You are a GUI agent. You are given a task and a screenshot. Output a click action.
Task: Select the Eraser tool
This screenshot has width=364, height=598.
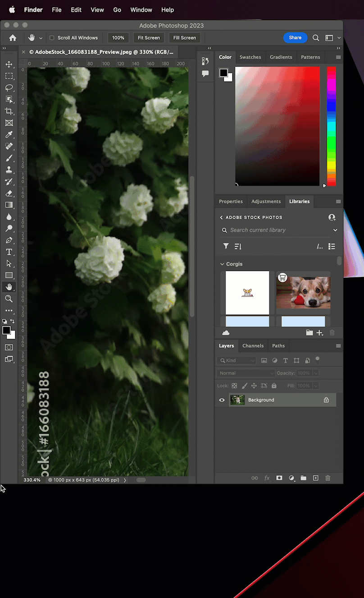9,193
